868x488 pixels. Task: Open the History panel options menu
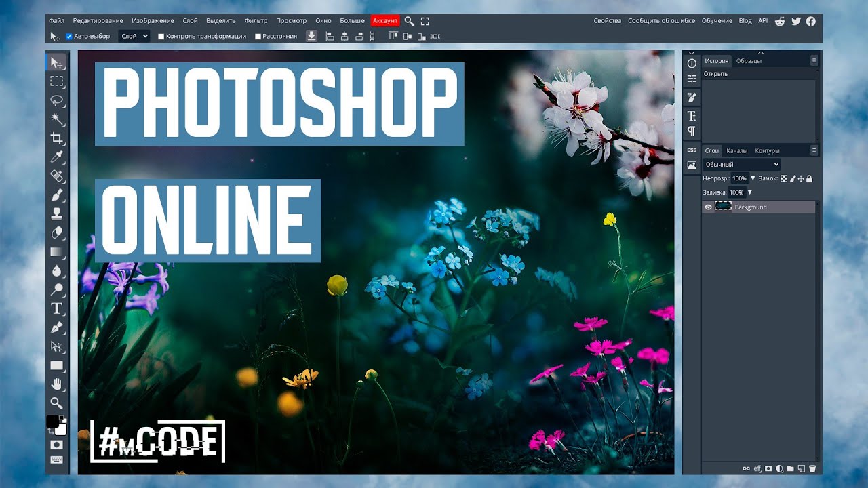[x=814, y=60]
